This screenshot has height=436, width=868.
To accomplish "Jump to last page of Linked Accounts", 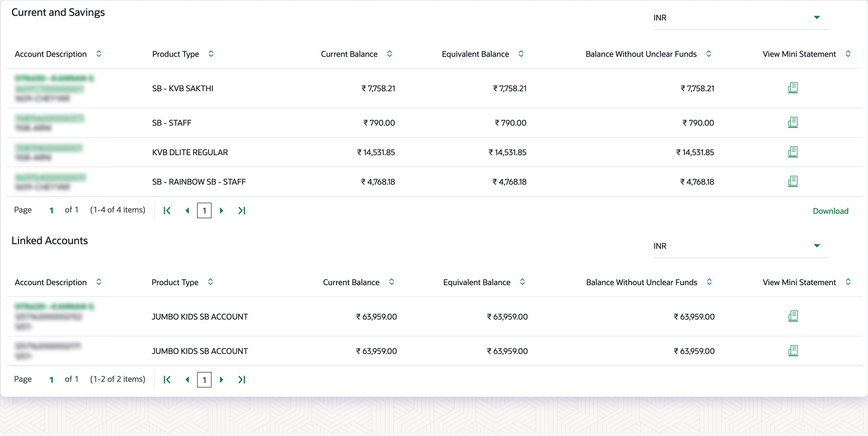I will [x=242, y=379].
